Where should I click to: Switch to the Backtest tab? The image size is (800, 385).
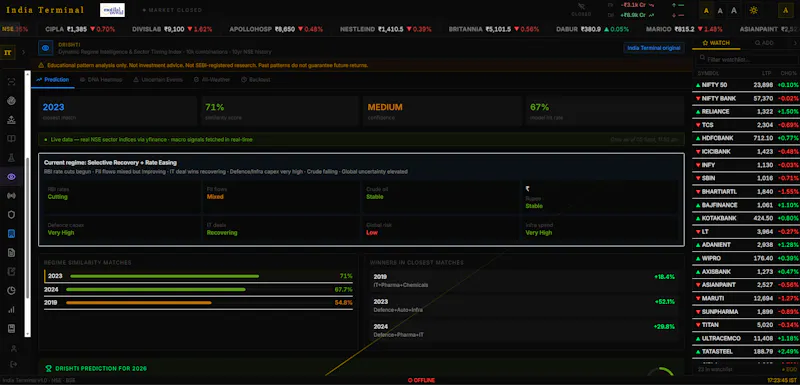[256, 80]
